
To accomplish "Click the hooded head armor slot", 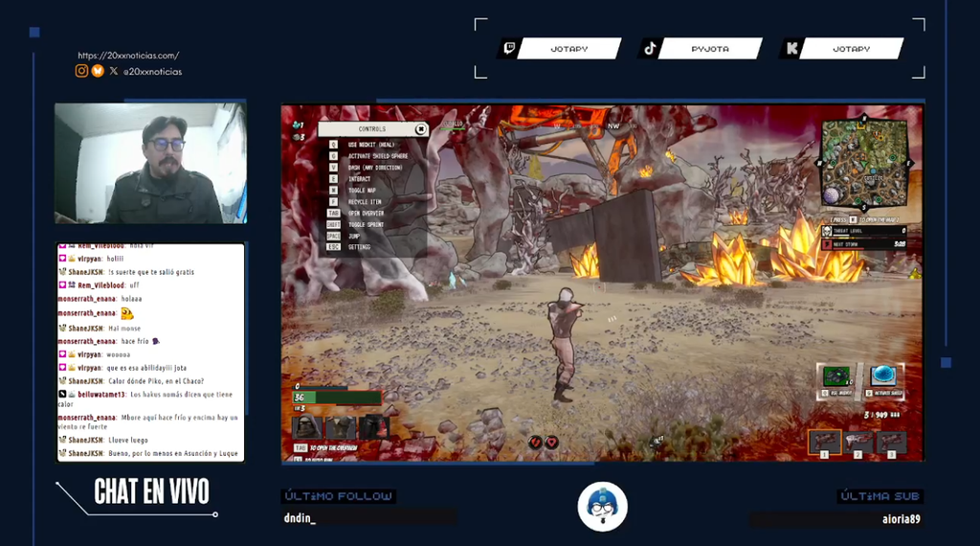I will pos(307,427).
